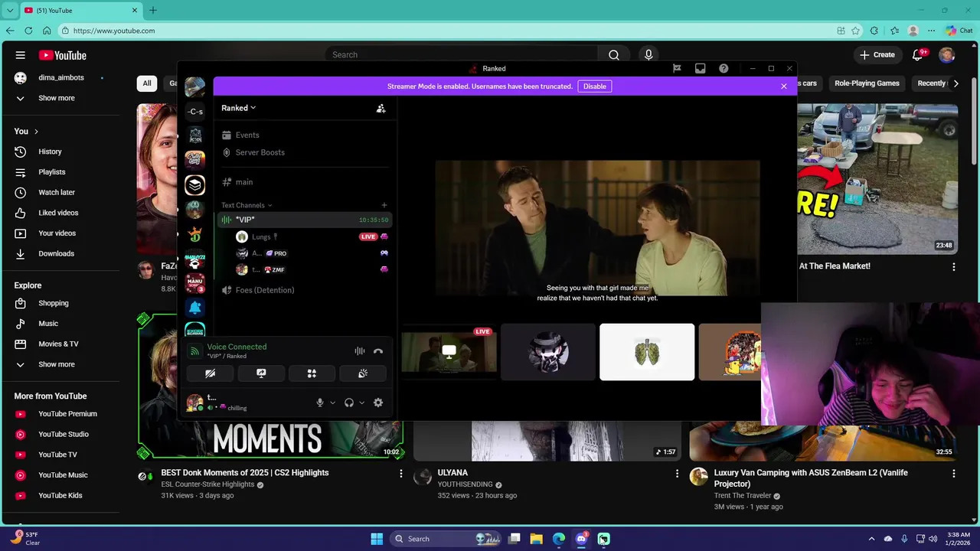Open the stacked layers server icon
The height and width of the screenshot is (551, 980).
coord(195,184)
